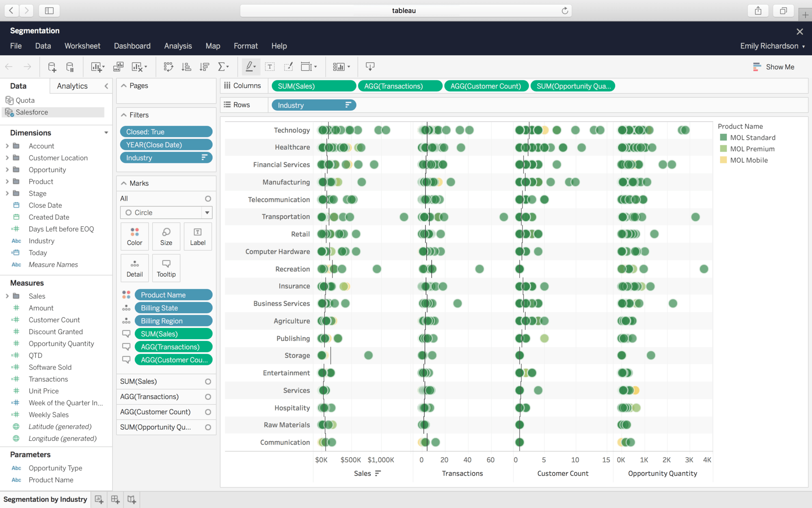Click the sort ascending toolbar icon

[186, 67]
